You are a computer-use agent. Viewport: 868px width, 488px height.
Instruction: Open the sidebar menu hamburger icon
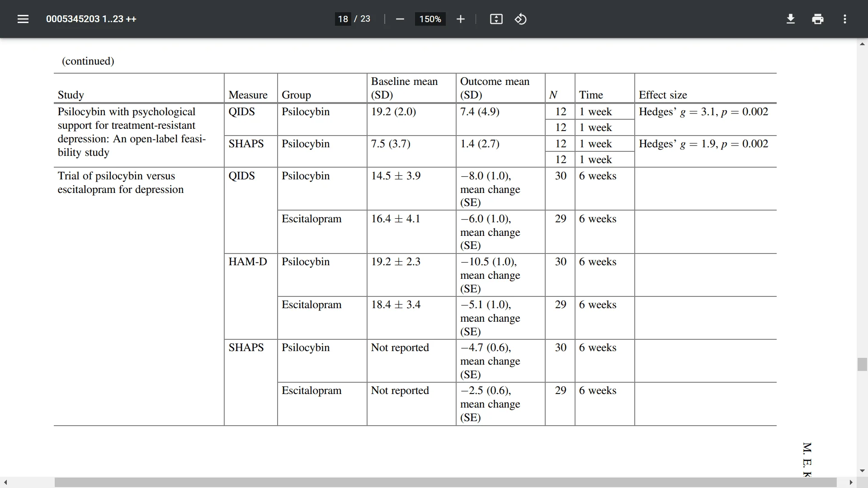tap(23, 19)
